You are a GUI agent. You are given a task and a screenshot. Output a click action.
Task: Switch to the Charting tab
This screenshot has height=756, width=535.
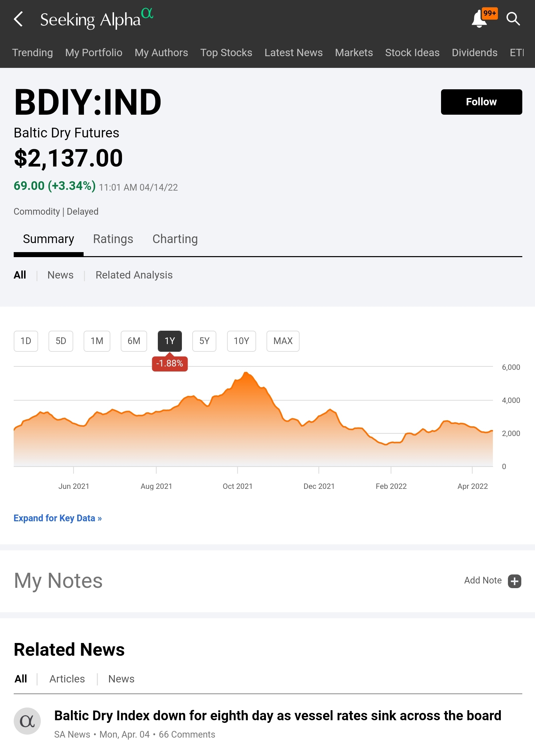coord(175,239)
